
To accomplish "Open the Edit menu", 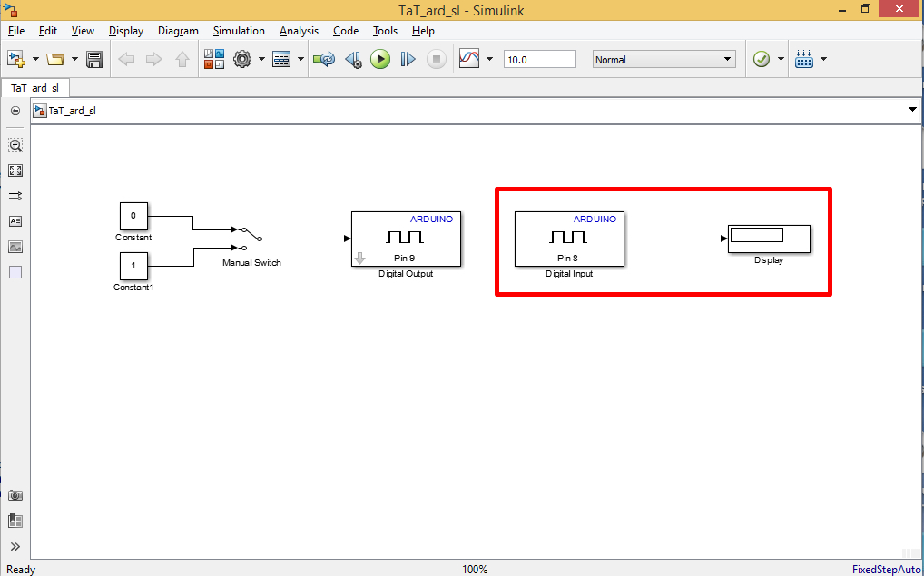I will (x=48, y=31).
